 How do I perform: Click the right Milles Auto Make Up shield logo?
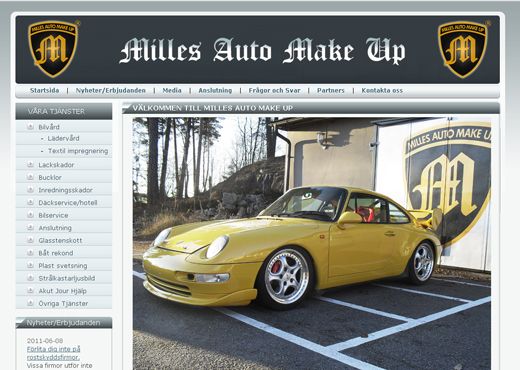click(463, 49)
